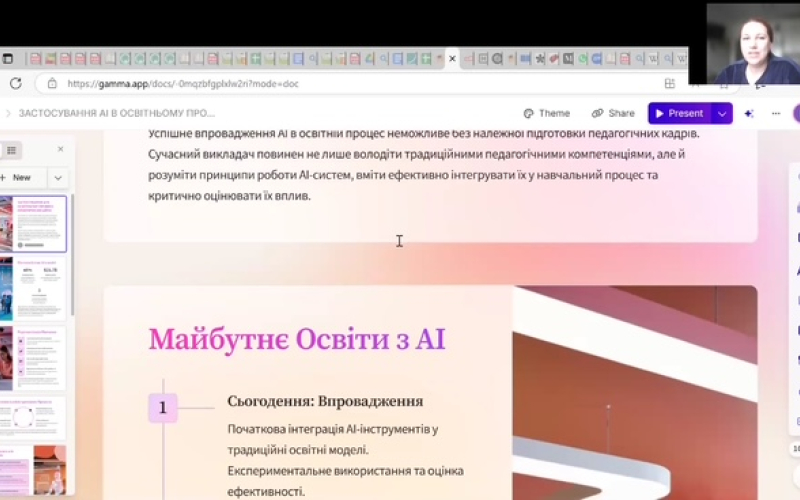Expand the dropdown next to New
Image resolution: width=800 pixels, height=500 pixels.
click(58, 178)
